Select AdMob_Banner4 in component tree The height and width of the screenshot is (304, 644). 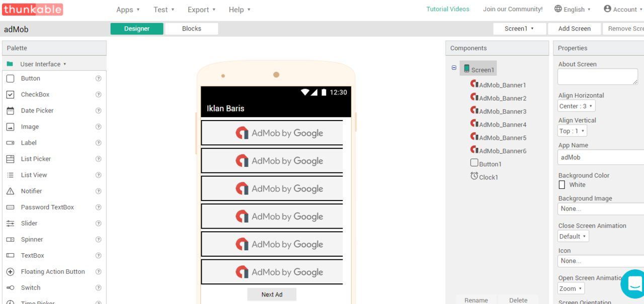499,124
